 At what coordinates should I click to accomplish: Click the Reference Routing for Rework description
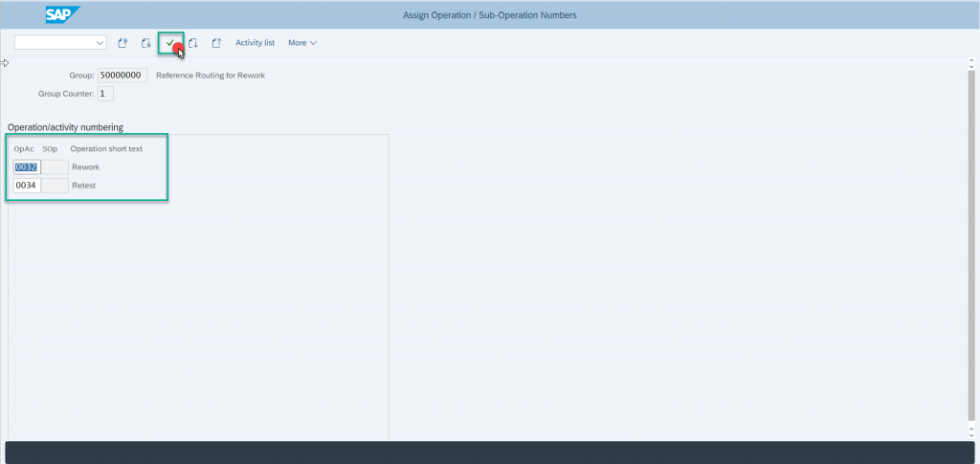211,76
